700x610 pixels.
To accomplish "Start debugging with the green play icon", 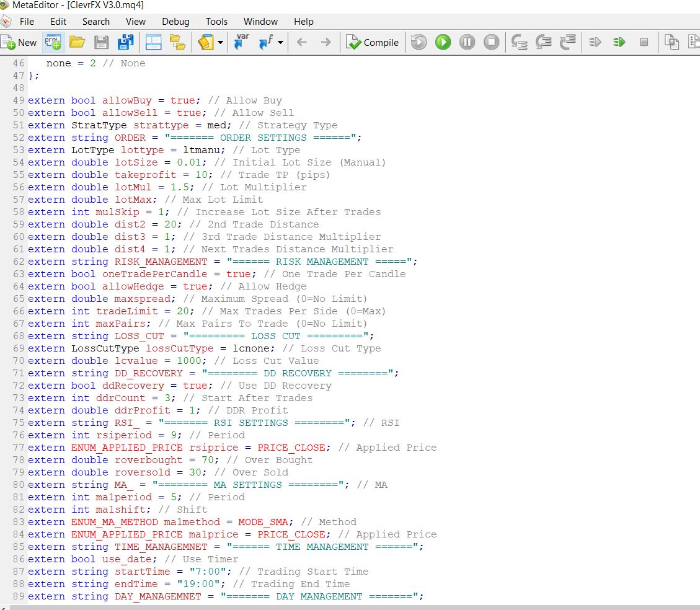I will [443, 42].
